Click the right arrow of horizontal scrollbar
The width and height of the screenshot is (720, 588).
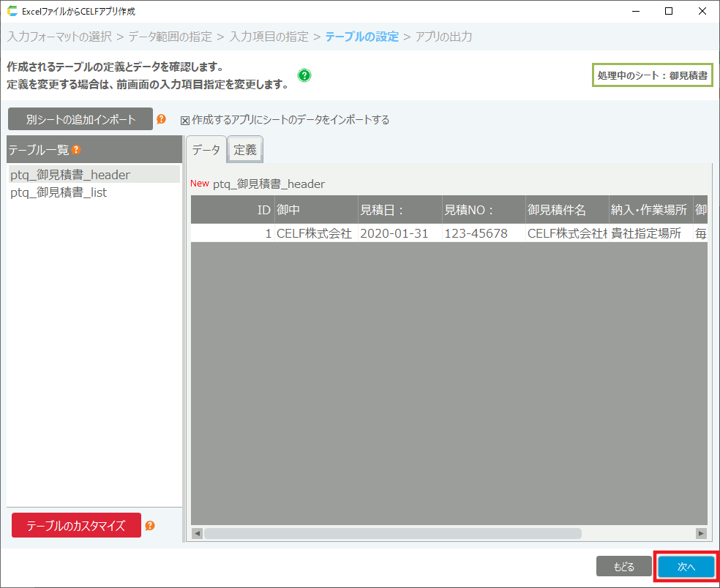pyautogui.click(x=701, y=534)
